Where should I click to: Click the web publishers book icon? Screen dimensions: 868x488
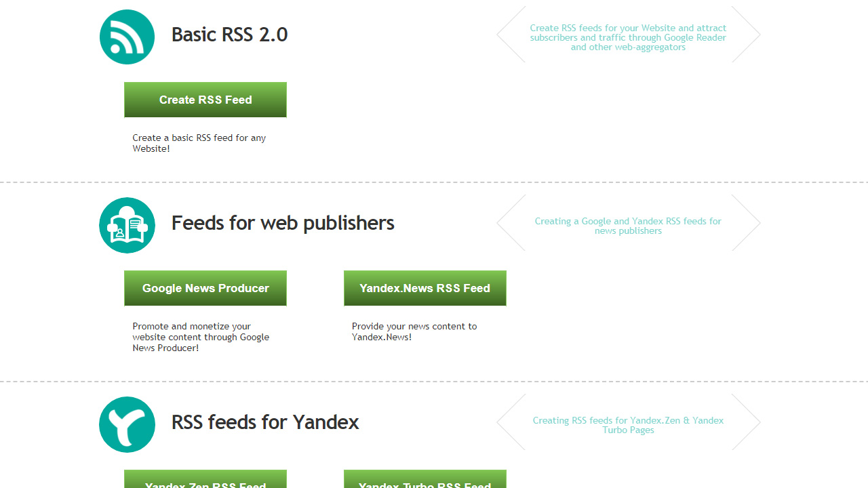point(127,225)
